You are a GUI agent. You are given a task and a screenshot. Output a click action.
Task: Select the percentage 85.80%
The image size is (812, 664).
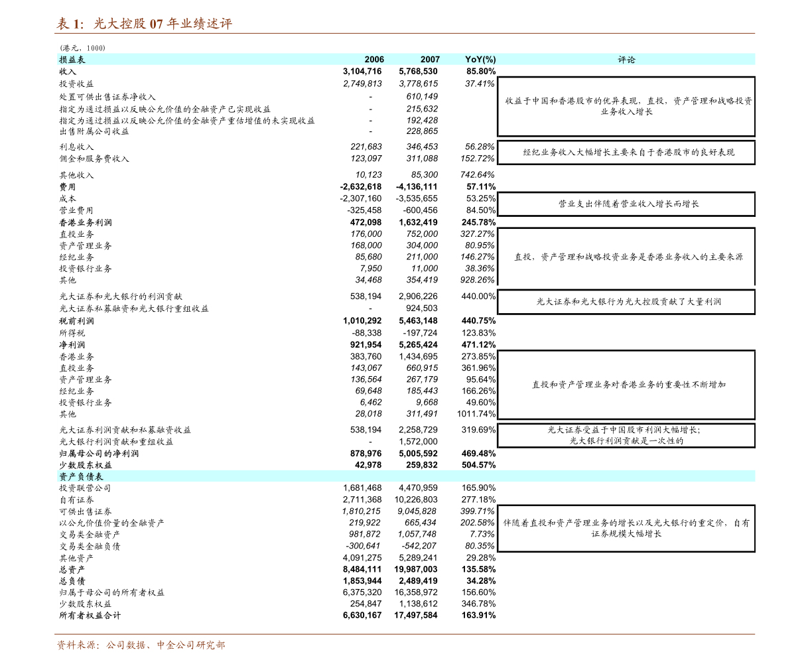[481, 72]
